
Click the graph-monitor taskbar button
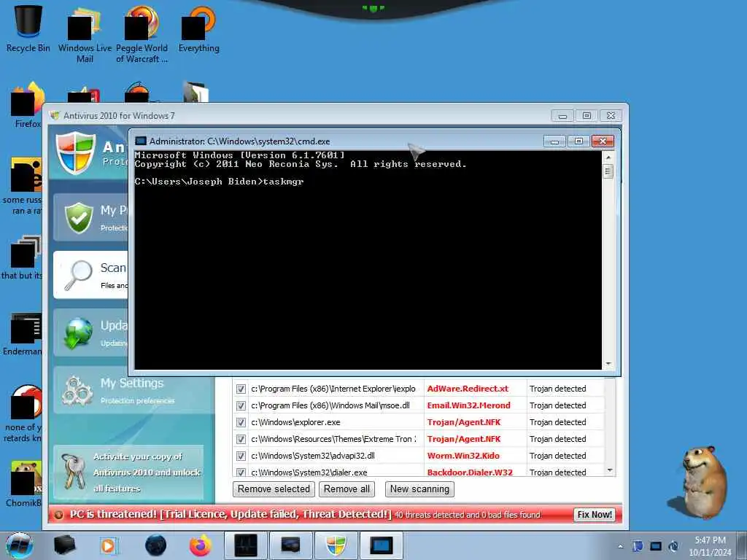[246, 545]
